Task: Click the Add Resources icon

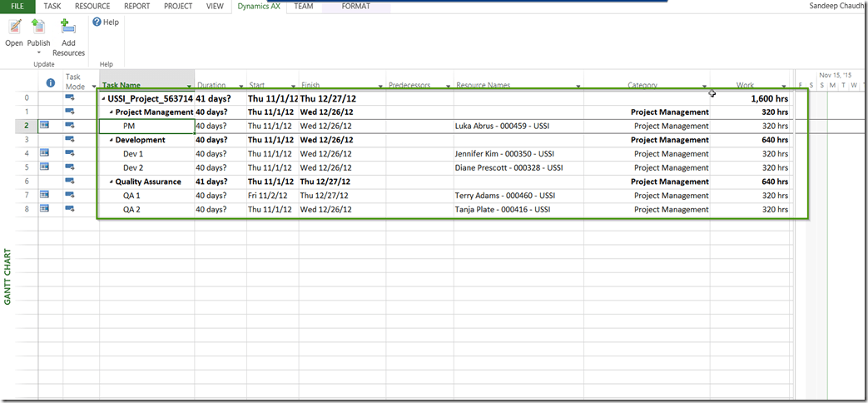Action: click(x=68, y=27)
